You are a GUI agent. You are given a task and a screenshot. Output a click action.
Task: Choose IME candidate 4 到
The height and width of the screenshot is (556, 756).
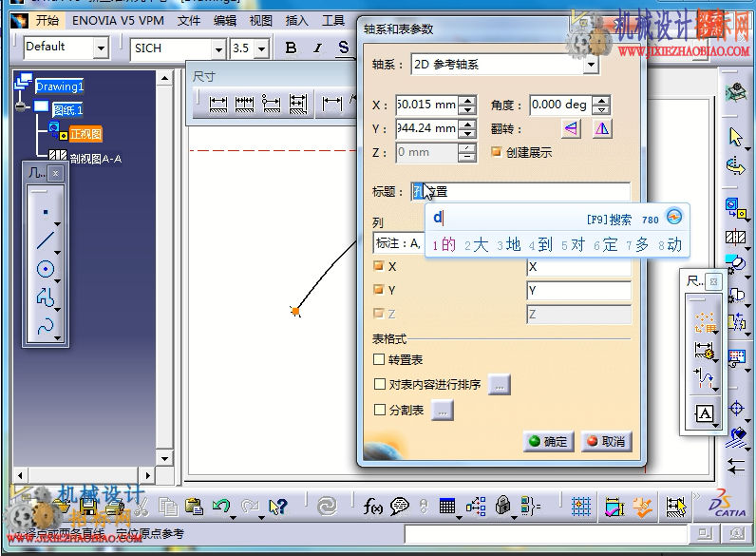[x=540, y=244]
